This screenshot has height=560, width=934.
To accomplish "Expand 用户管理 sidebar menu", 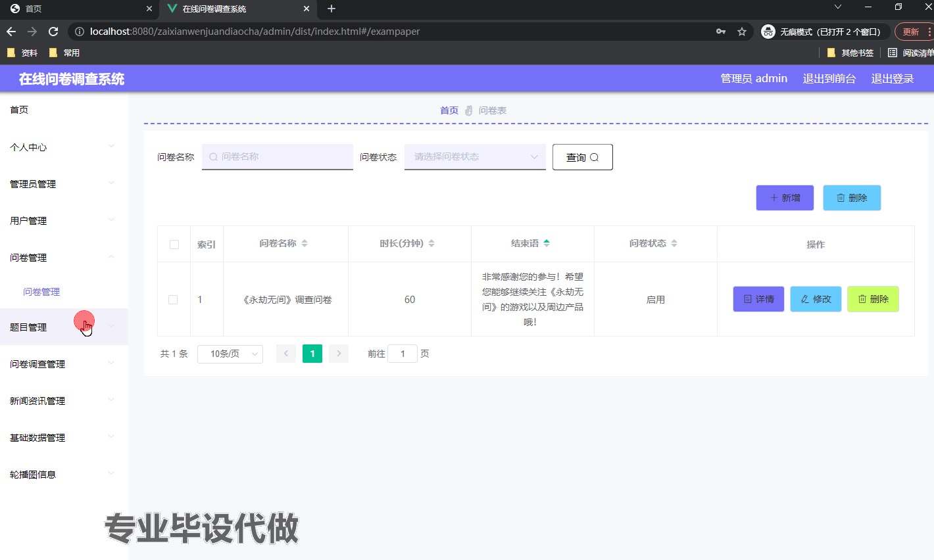I will 64,220.
